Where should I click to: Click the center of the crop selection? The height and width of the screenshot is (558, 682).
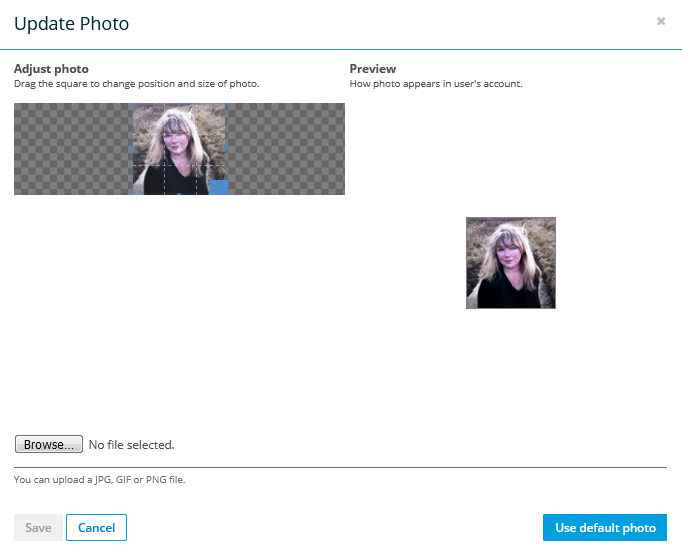180,149
